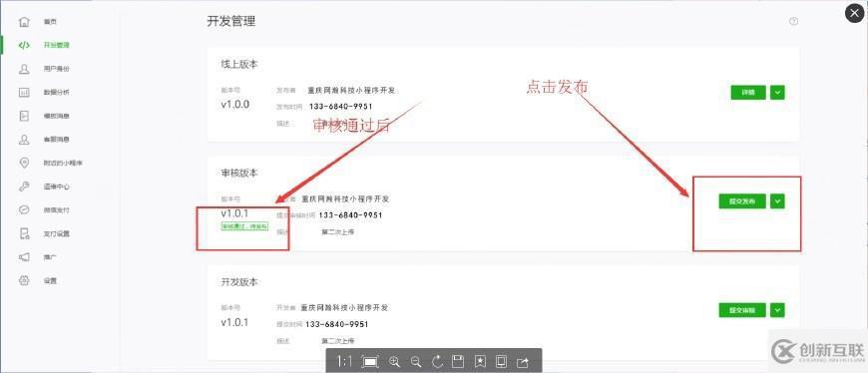Open 数据分析 chart icon in sidebar

[24, 93]
